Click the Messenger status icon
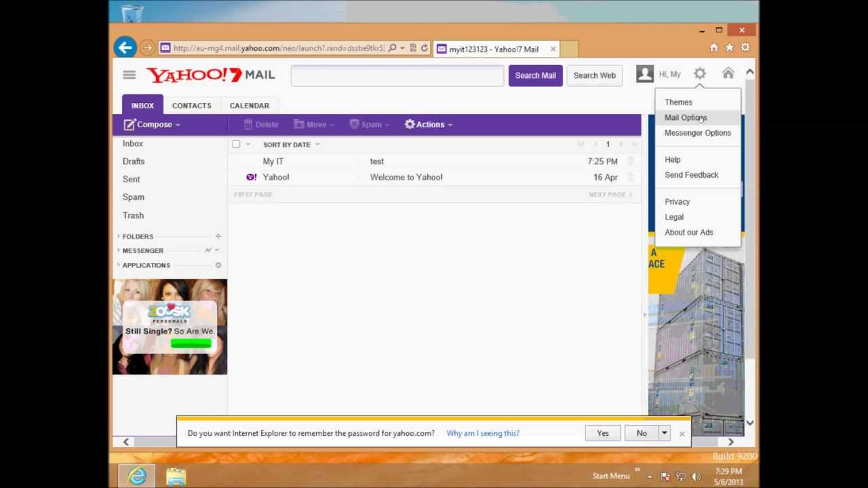The image size is (868, 488). coord(208,251)
